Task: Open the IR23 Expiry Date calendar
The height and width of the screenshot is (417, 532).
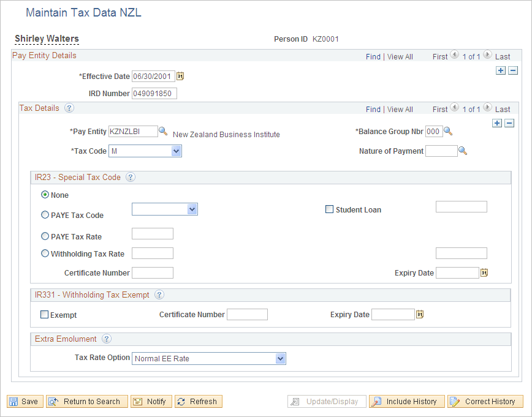Action: pyautogui.click(x=484, y=272)
